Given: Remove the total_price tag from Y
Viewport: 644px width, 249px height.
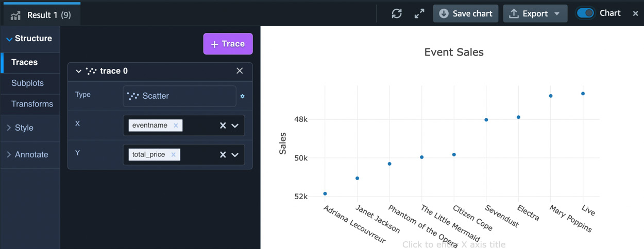Looking at the screenshot, I should coord(174,154).
